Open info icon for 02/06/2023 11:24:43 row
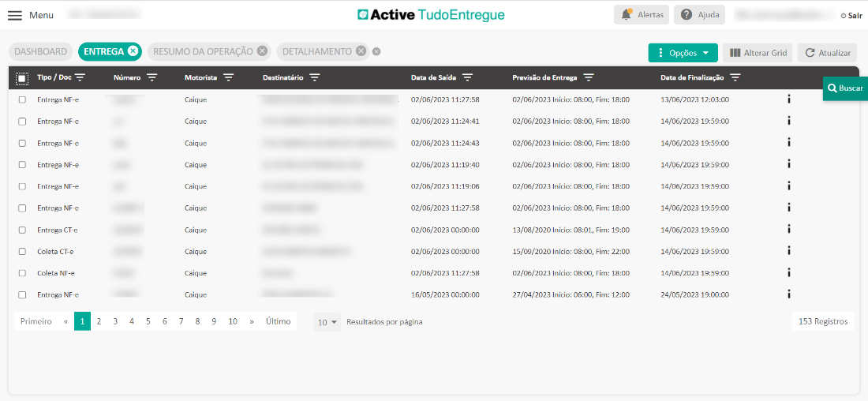The image size is (868, 401). (789, 142)
